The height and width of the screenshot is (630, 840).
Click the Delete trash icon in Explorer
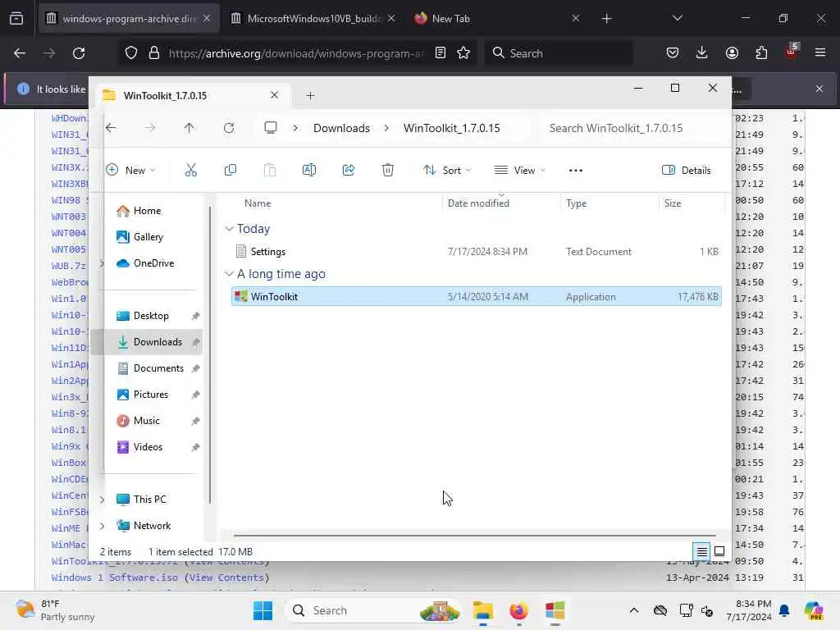tap(388, 171)
